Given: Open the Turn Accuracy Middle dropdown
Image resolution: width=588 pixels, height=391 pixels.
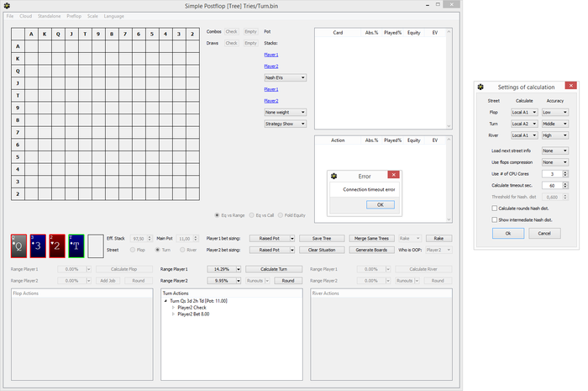Looking at the screenshot, I should coord(555,124).
